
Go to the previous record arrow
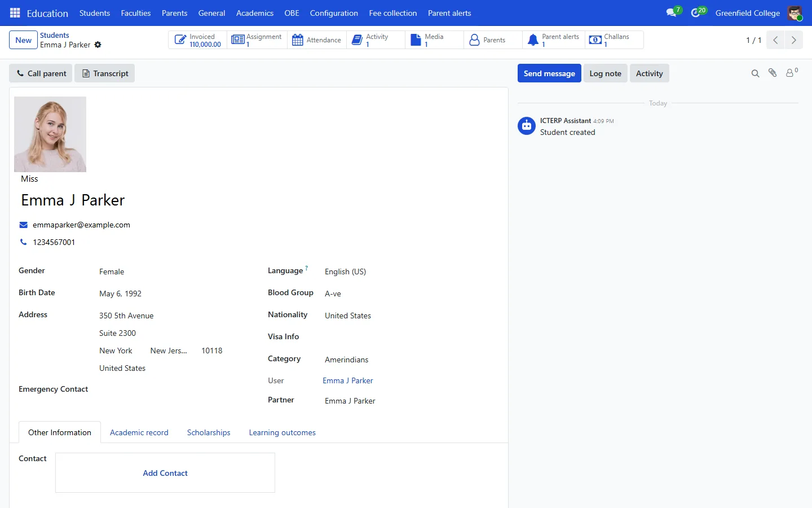tap(775, 40)
